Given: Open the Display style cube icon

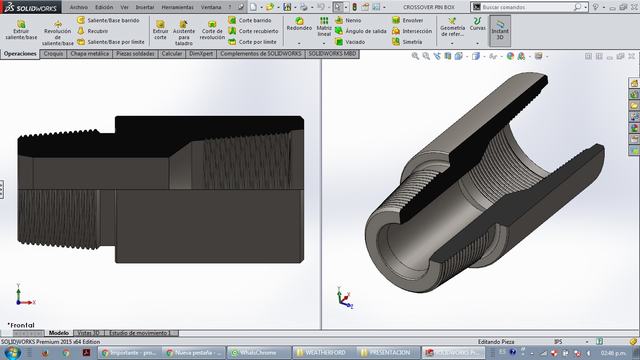Looking at the screenshot, I should pos(476,56).
